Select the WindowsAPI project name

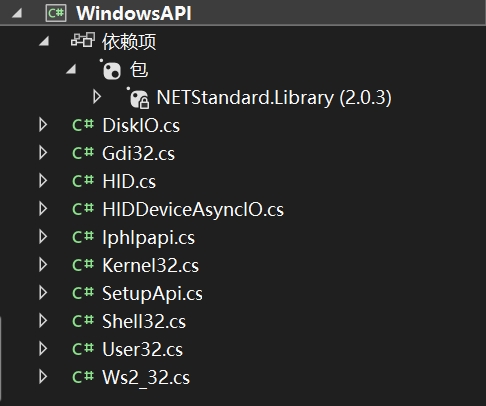pos(134,14)
